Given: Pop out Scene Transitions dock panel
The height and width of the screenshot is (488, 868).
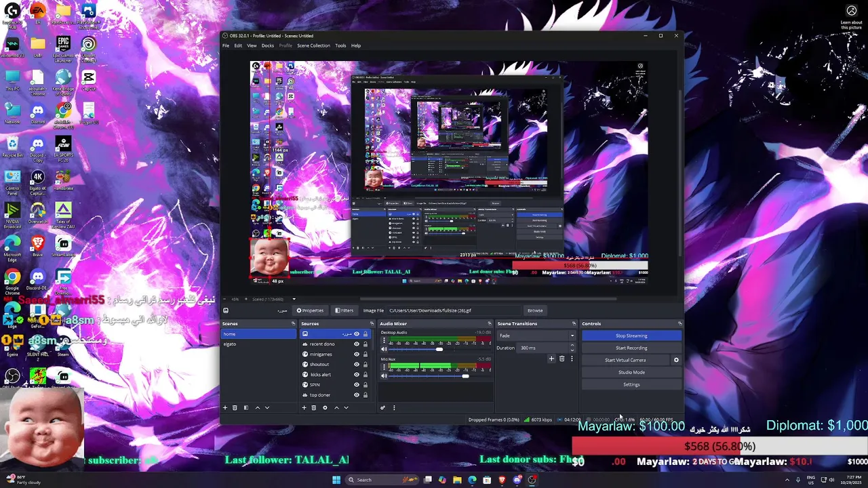Looking at the screenshot, I should (x=574, y=323).
